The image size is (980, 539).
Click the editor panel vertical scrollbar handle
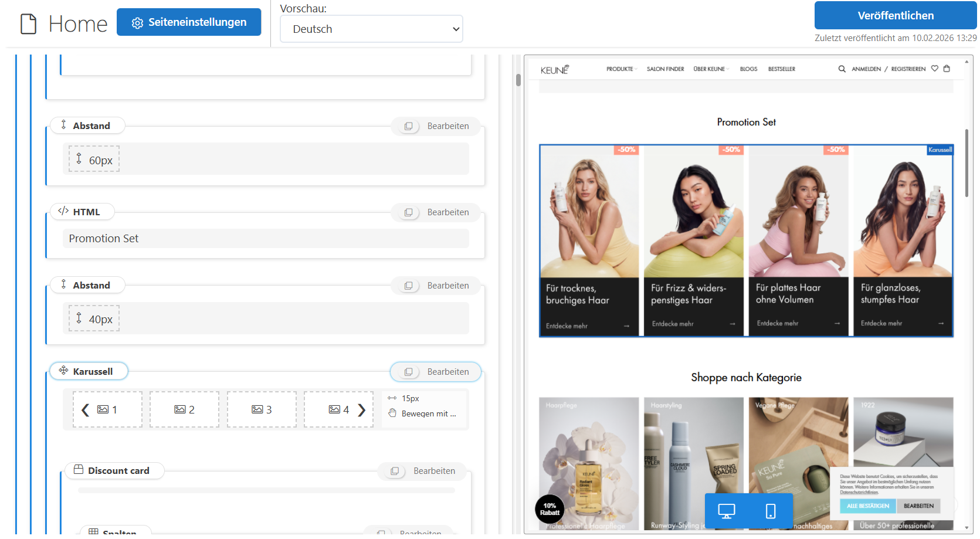pos(518,80)
